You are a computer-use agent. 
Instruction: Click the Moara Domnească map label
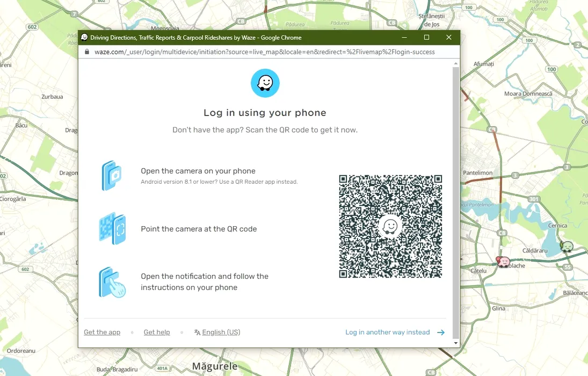tap(528, 93)
